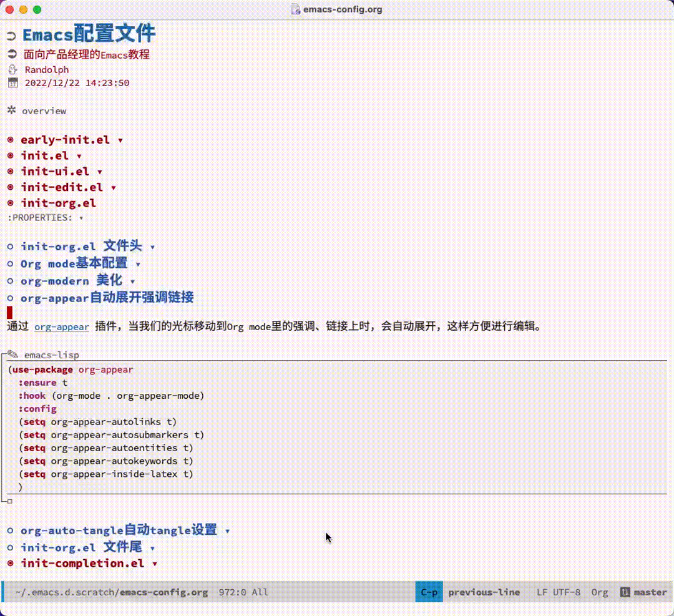Click the pencil icon before emacs-lisp block
This screenshot has width=674, height=616.
(13, 354)
